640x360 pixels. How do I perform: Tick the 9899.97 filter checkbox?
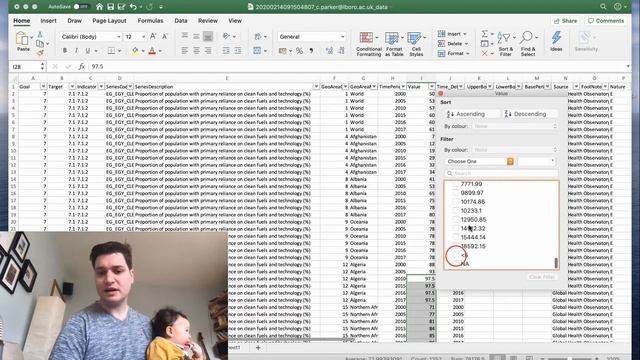coord(456,193)
